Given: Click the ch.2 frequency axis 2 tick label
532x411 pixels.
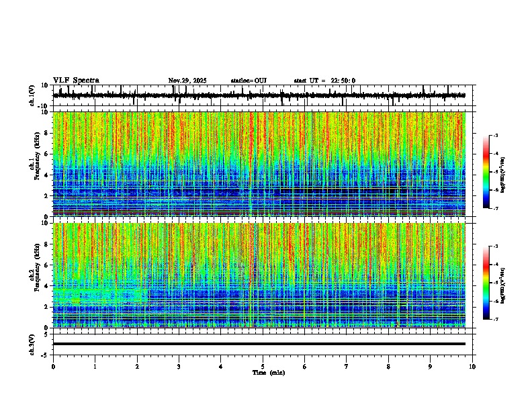Looking at the screenshot, I should click(46, 307).
